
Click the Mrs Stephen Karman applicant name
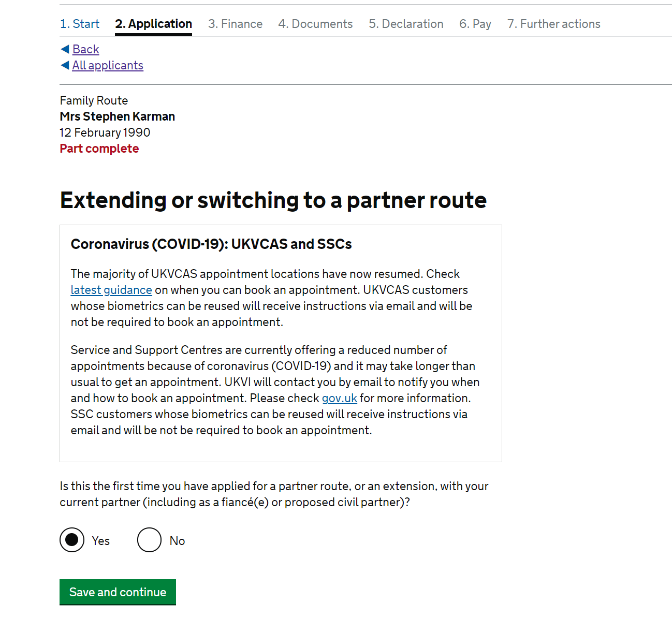pyautogui.click(x=118, y=116)
